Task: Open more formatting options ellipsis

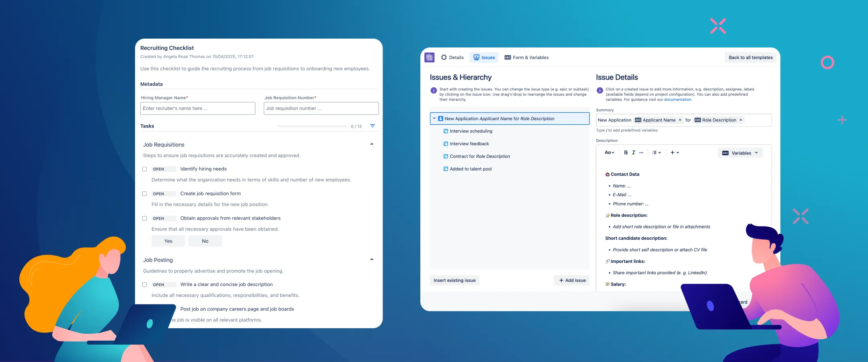Action: [x=641, y=152]
